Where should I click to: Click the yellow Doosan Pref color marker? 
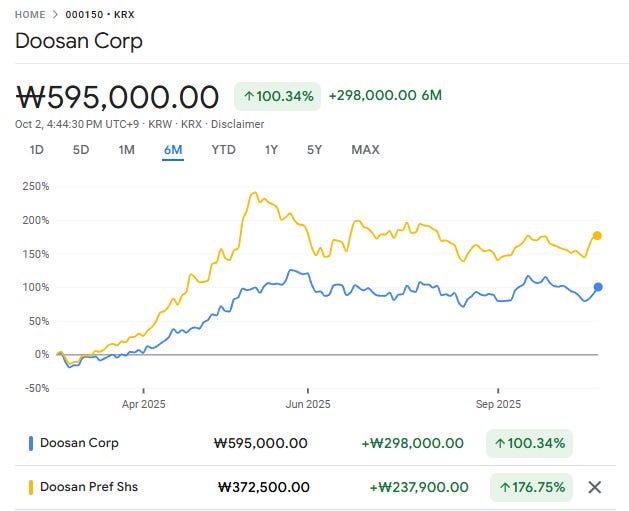31,487
